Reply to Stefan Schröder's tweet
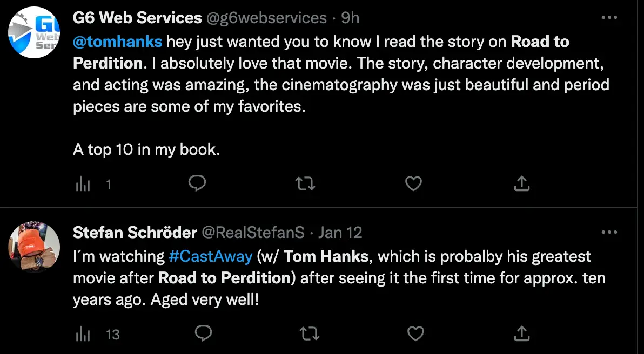 (204, 334)
